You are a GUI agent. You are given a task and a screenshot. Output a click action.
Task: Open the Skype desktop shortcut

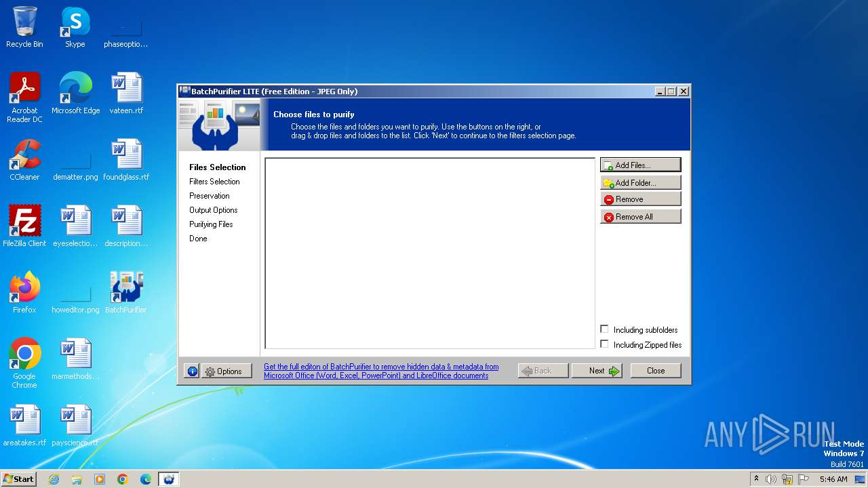coord(75,27)
